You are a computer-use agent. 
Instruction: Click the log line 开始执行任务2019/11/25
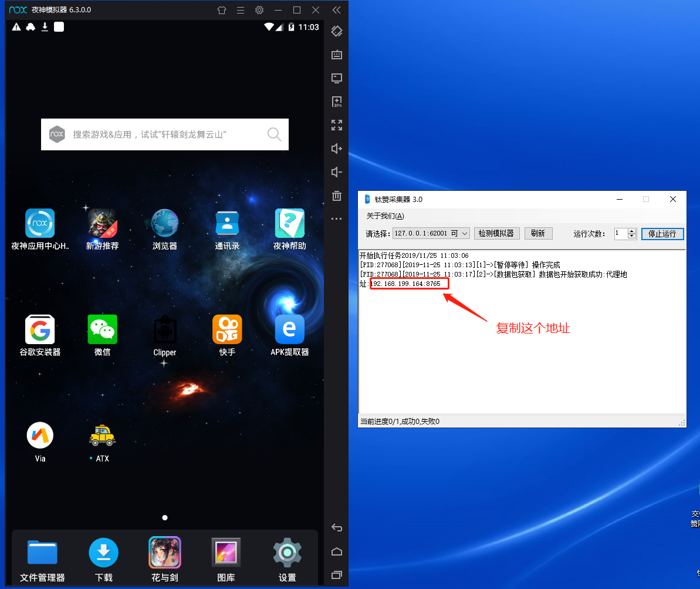coord(414,255)
